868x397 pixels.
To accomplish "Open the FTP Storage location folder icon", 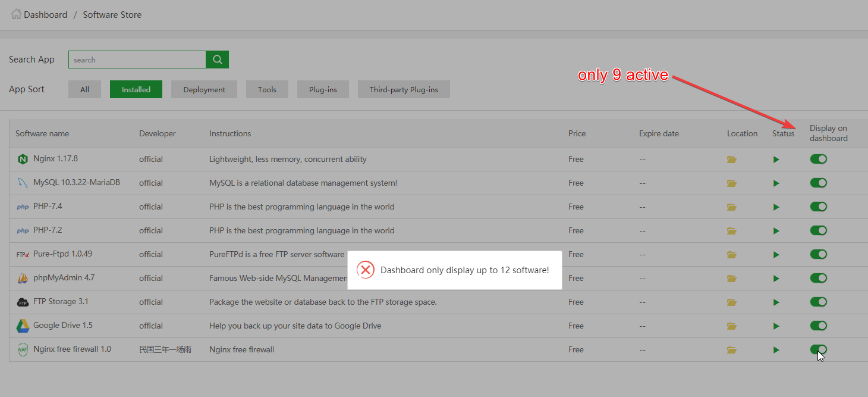I will (x=732, y=302).
